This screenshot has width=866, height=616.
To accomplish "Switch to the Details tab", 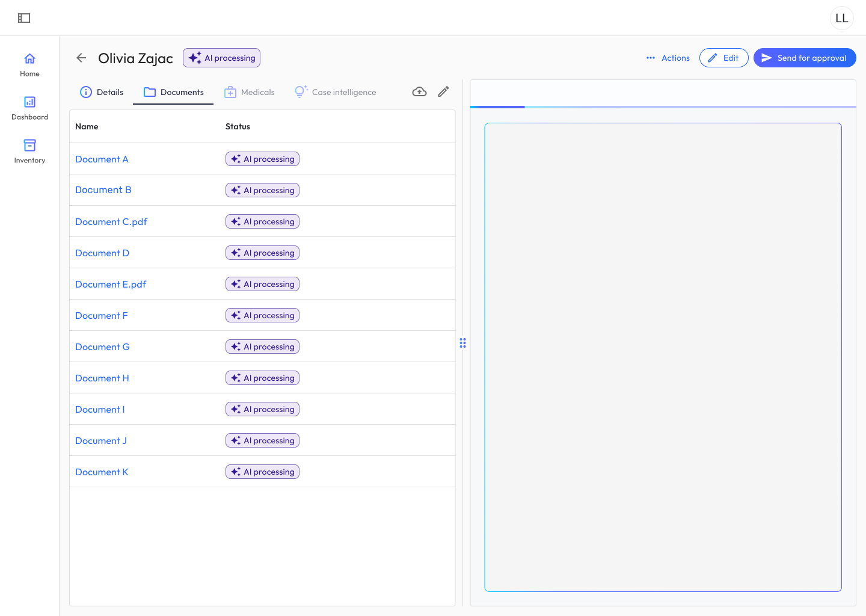I will tap(102, 92).
